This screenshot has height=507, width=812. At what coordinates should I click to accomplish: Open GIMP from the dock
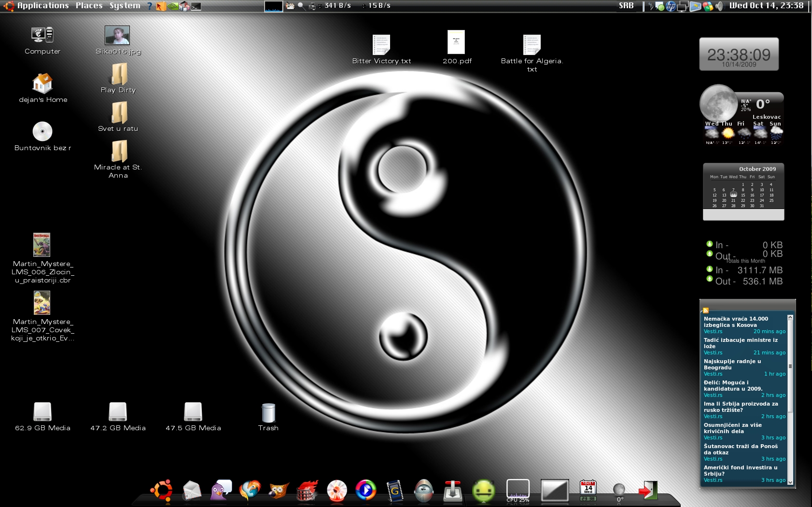pyautogui.click(x=279, y=491)
